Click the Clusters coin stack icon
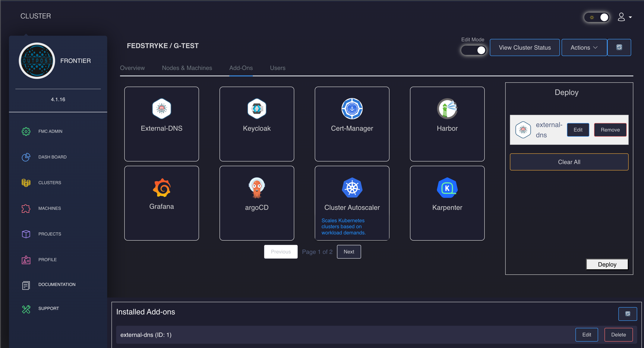Viewport: 644px width, 348px height. pos(26,182)
